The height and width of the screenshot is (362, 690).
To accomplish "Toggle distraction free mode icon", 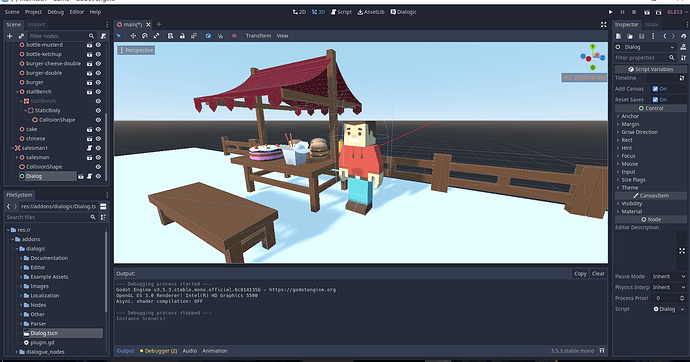I will 603,25.
